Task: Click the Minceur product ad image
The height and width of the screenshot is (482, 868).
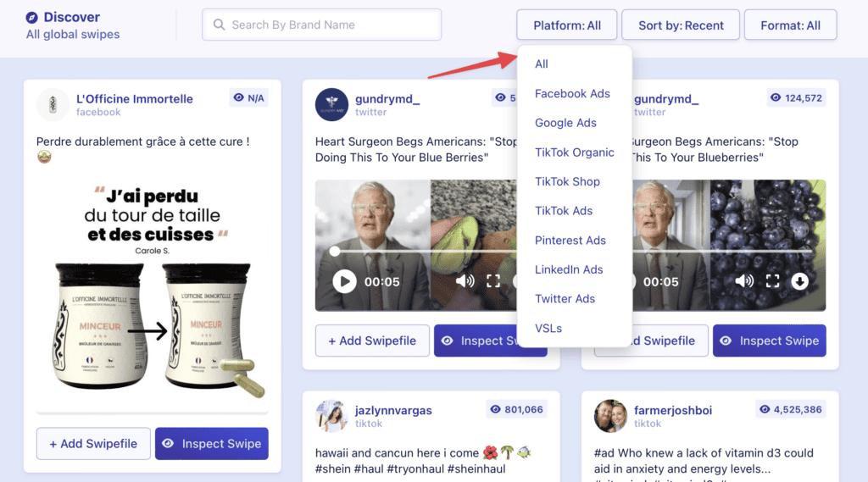Action: pos(153,295)
